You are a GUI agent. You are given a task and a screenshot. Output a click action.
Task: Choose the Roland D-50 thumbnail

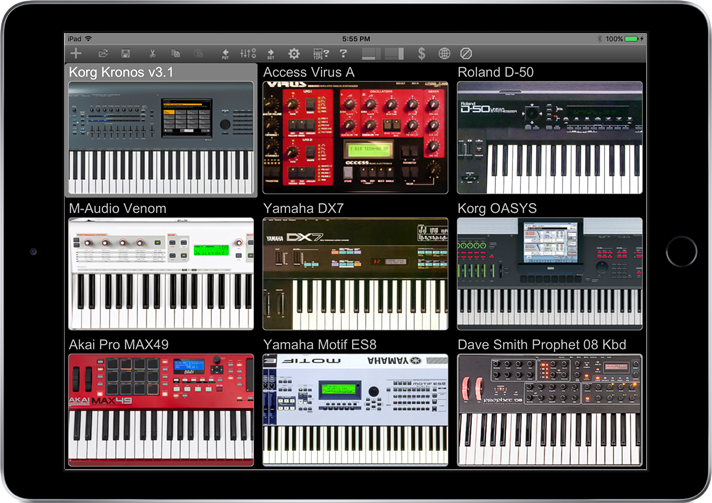(549, 138)
